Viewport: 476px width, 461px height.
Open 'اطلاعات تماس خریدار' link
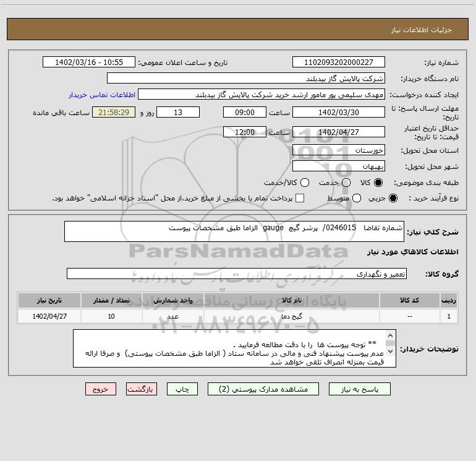pyautogui.click(x=102, y=95)
